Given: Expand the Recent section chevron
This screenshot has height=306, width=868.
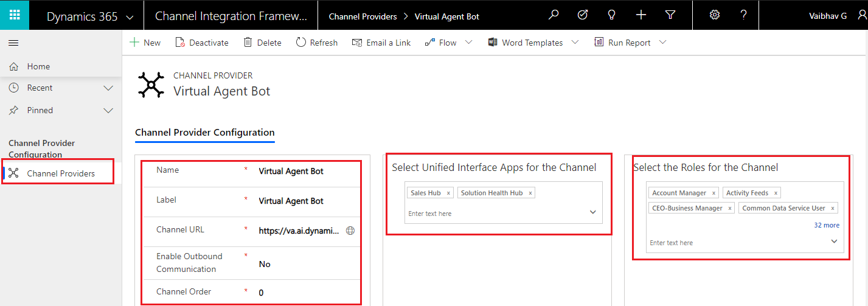Looking at the screenshot, I should [108, 88].
